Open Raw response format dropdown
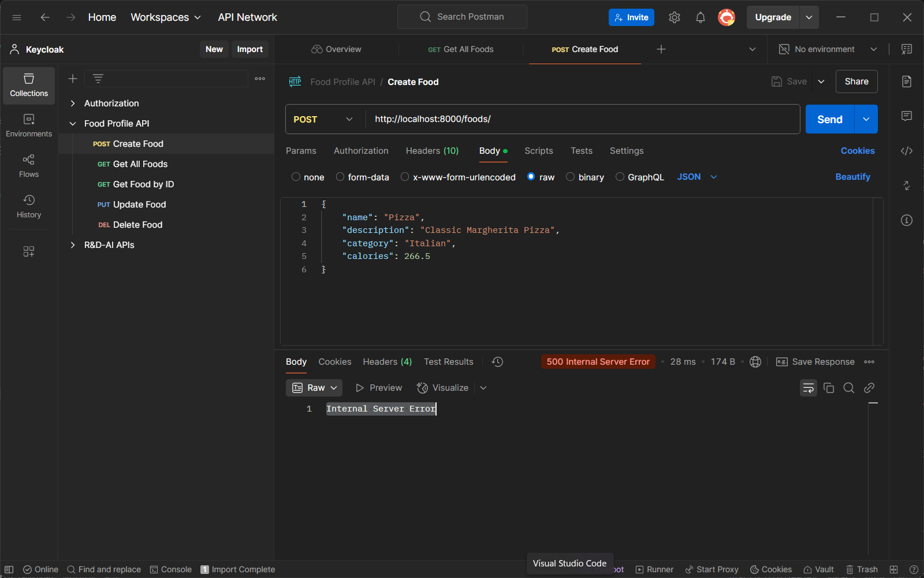 tap(314, 388)
